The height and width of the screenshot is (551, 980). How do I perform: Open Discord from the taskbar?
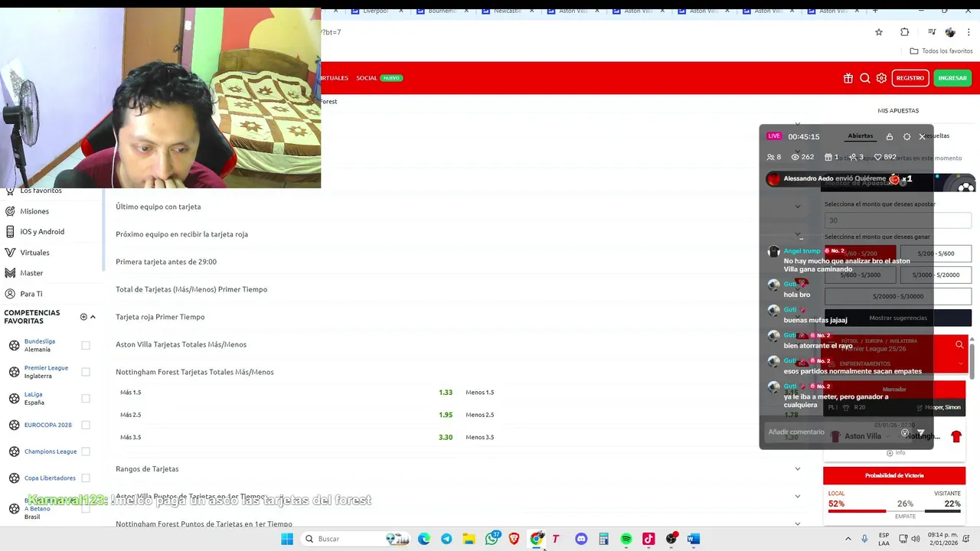point(581,539)
